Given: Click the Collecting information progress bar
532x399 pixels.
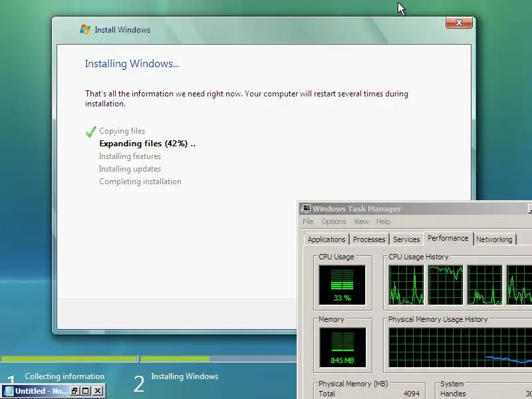Looking at the screenshot, I should click(69, 358).
